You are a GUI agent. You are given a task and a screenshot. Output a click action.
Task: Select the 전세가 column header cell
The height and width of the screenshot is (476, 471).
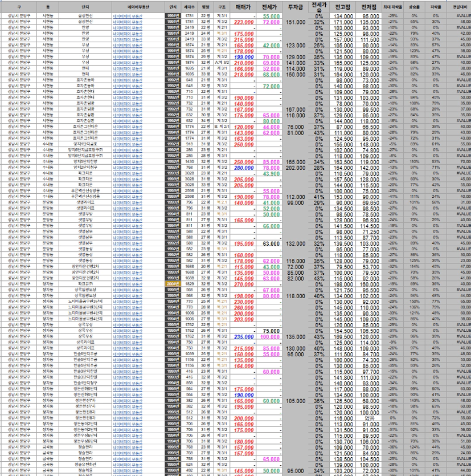pos(270,6)
